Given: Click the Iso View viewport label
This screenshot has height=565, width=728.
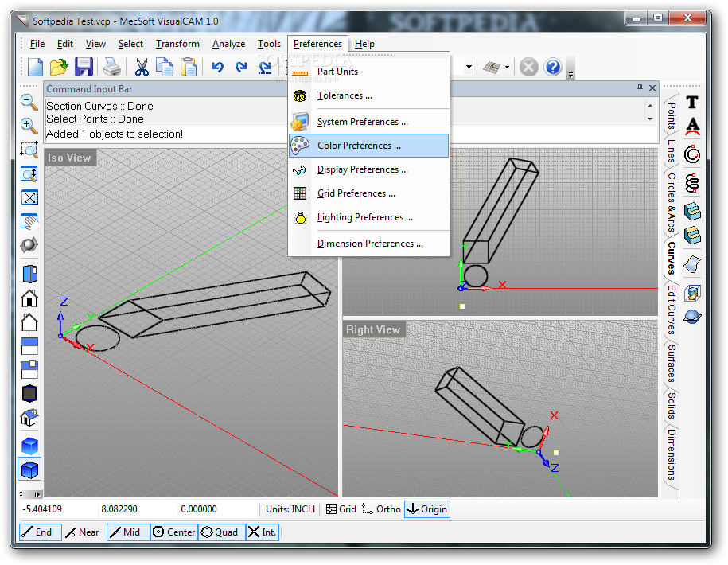Looking at the screenshot, I should click(x=69, y=158).
